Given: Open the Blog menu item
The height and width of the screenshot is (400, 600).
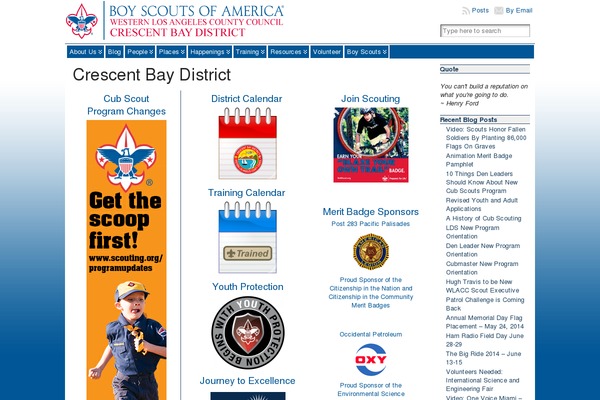Looking at the screenshot, I should pyautogui.click(x=114, y=52).
